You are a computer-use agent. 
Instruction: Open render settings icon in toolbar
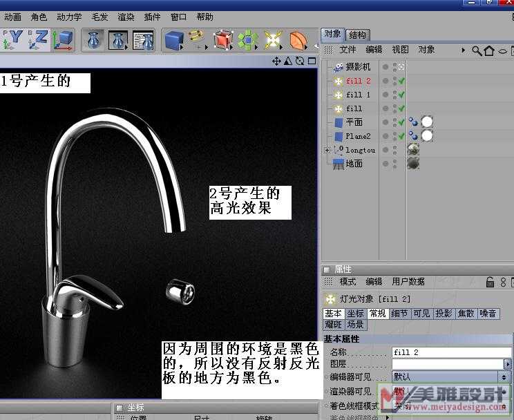click(143, 41)
